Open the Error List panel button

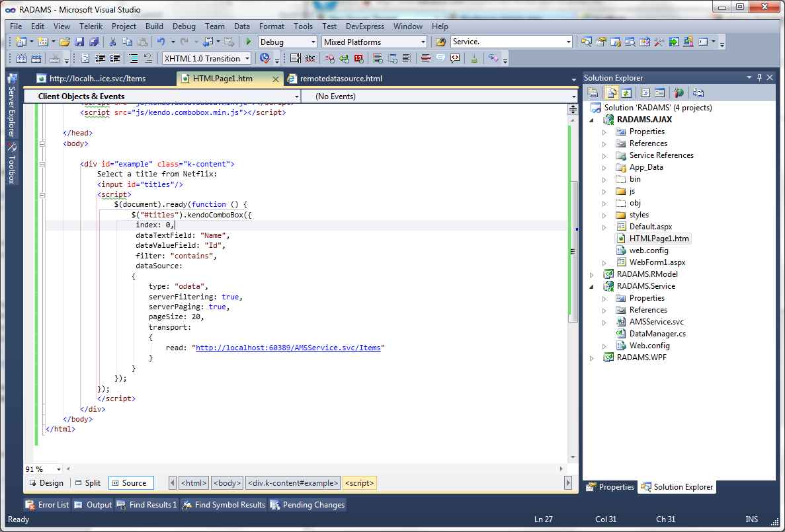tap(48, 505)
